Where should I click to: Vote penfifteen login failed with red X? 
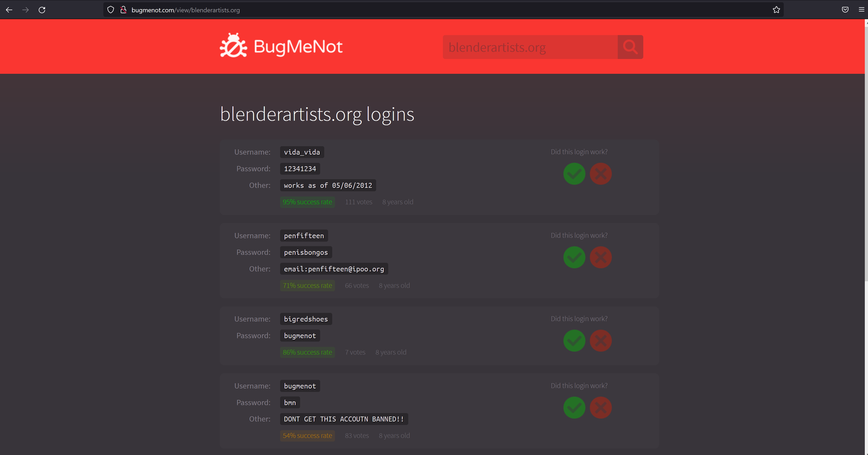coord(601,258)
